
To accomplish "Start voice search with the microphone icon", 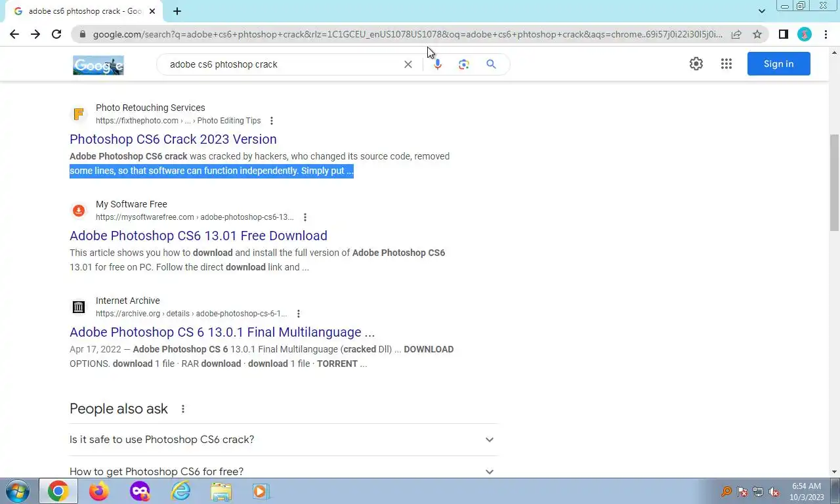I will pos(438,64).
